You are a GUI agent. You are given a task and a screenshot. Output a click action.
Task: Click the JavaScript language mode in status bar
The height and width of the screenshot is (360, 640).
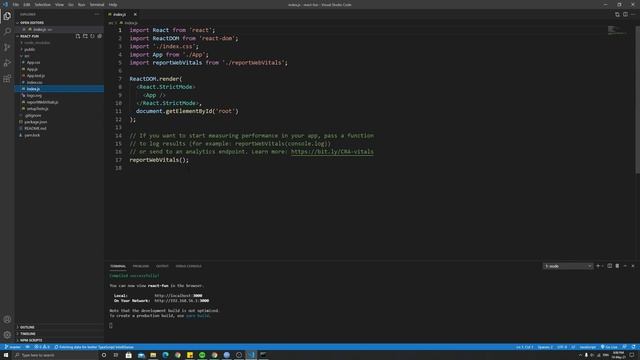pyautogui.click(x=588, y=347)
